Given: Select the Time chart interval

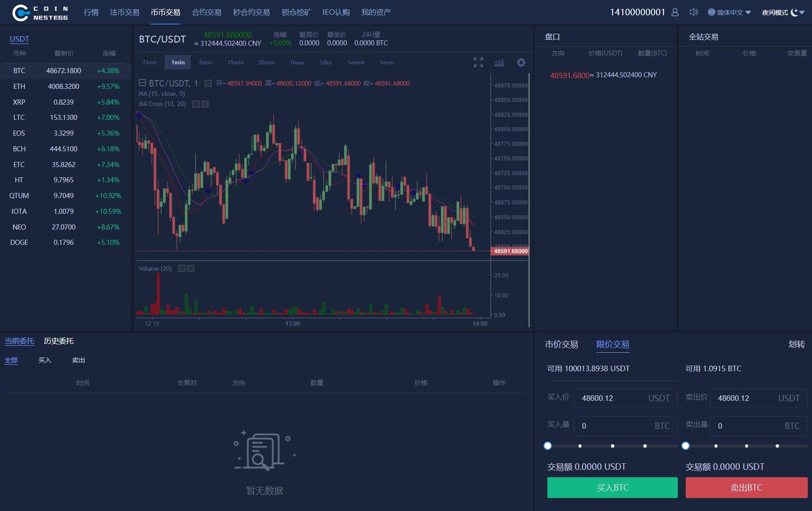Looking at the screenshot, I should pyautogui.click(x=149, y=62).
